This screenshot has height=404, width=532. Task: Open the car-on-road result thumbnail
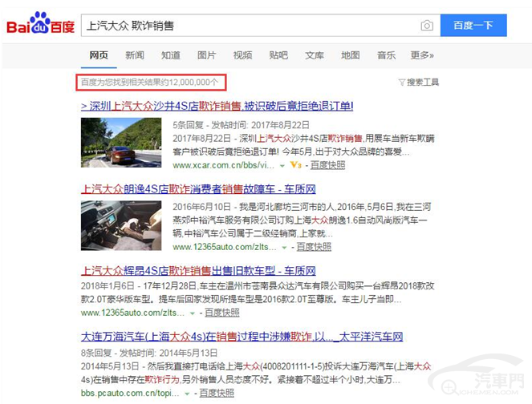pyautogui.click(x=121, y=143)
